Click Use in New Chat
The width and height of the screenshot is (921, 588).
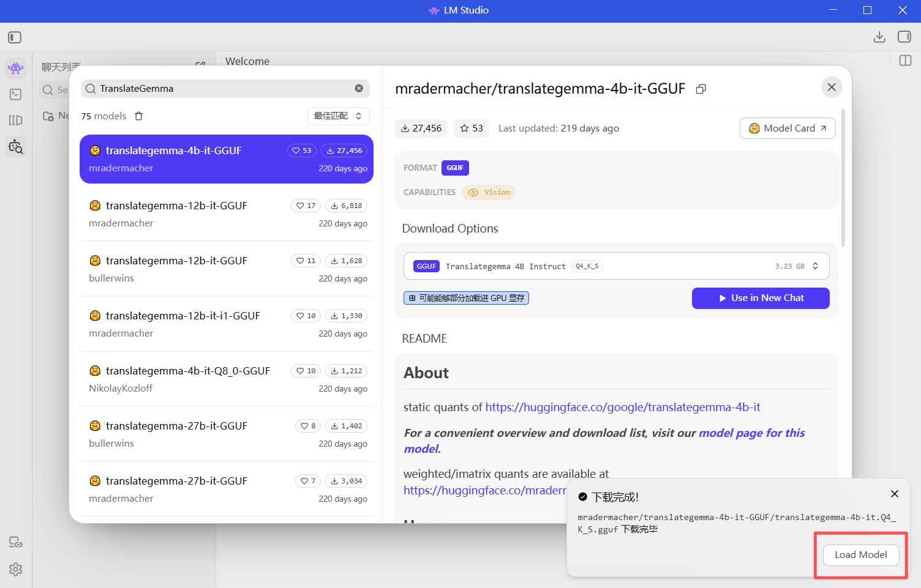761,298
